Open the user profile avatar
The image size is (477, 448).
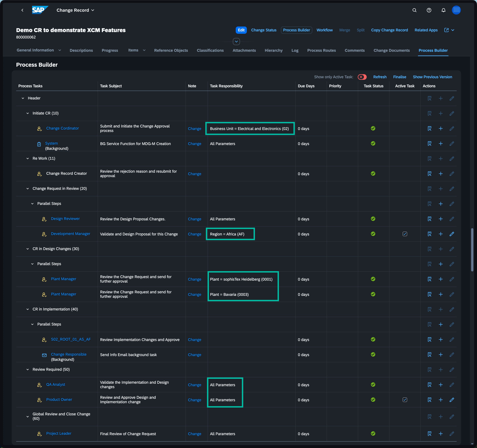(x=456, y=10)
